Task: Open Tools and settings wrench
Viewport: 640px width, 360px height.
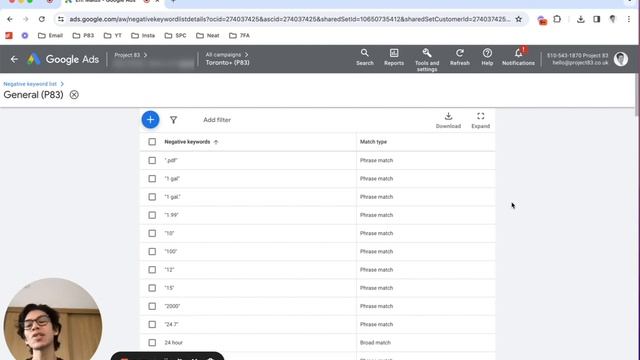Action: (x=427, y=60)
